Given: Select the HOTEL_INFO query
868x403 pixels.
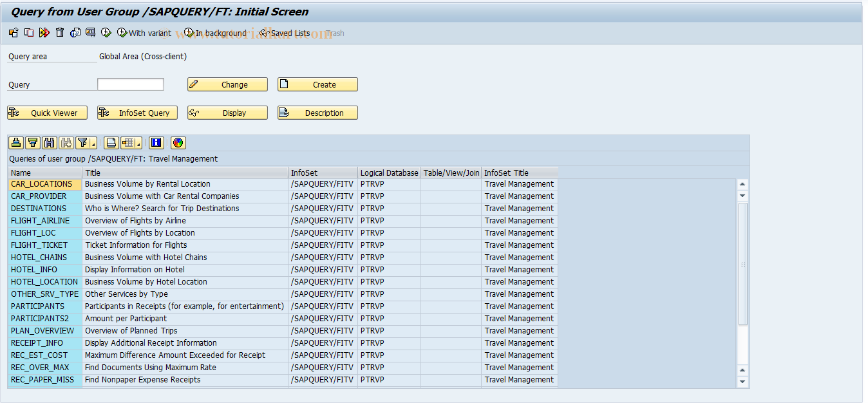Looking at the screenshot, I should 45,270.
